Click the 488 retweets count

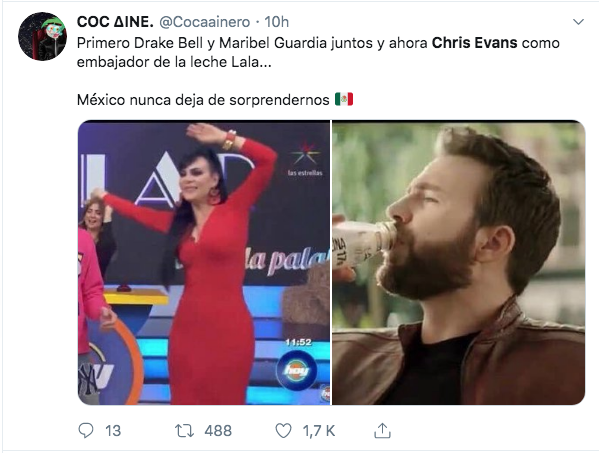click(218, 431)
